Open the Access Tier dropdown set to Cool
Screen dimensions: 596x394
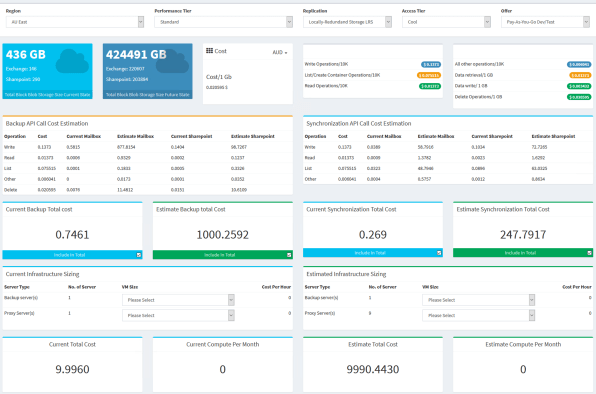[x=446, y=22]
